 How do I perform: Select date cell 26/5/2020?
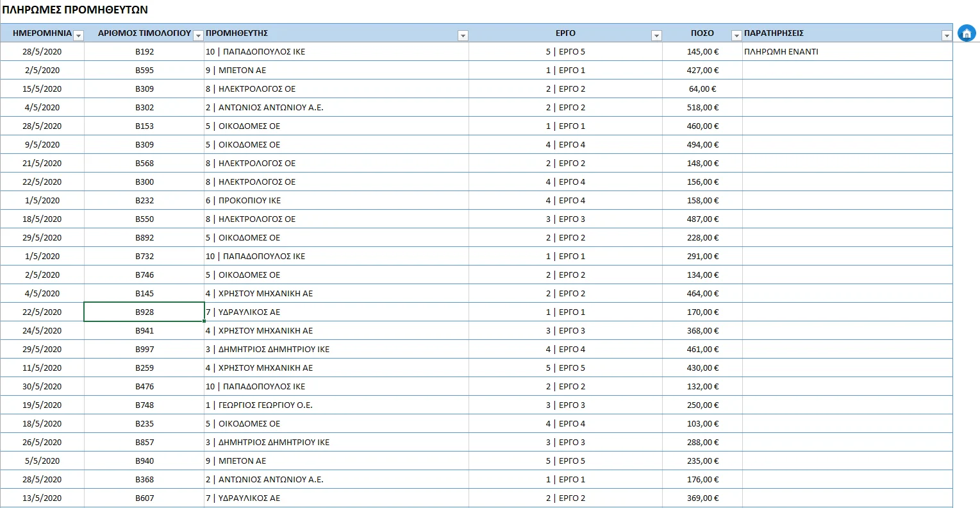42,442
